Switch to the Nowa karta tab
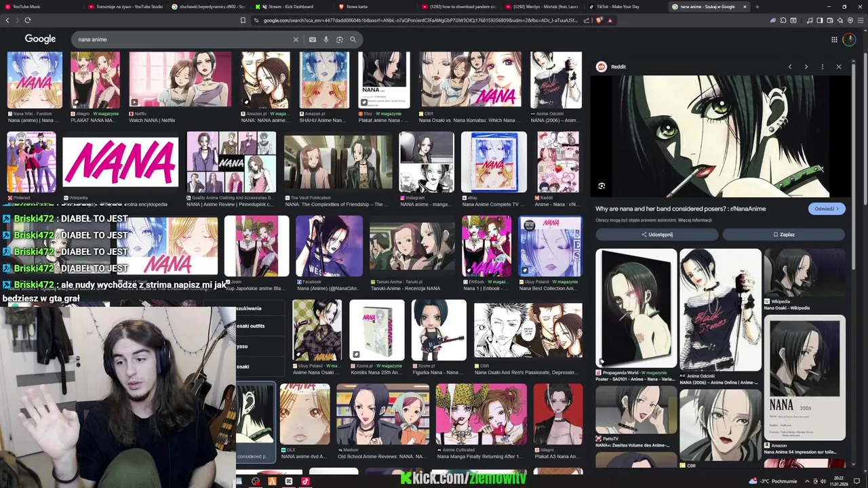This screenshot has width=868, height=488. click(374, 7)
